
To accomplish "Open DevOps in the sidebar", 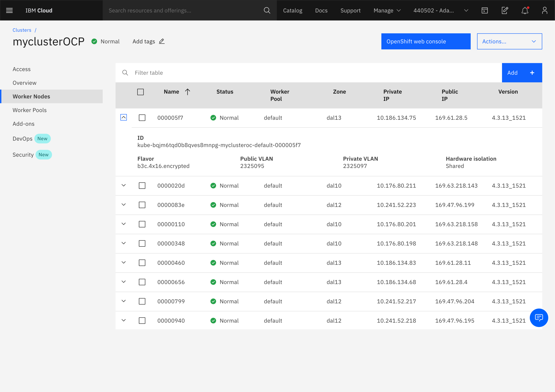I will pos(22,139).
